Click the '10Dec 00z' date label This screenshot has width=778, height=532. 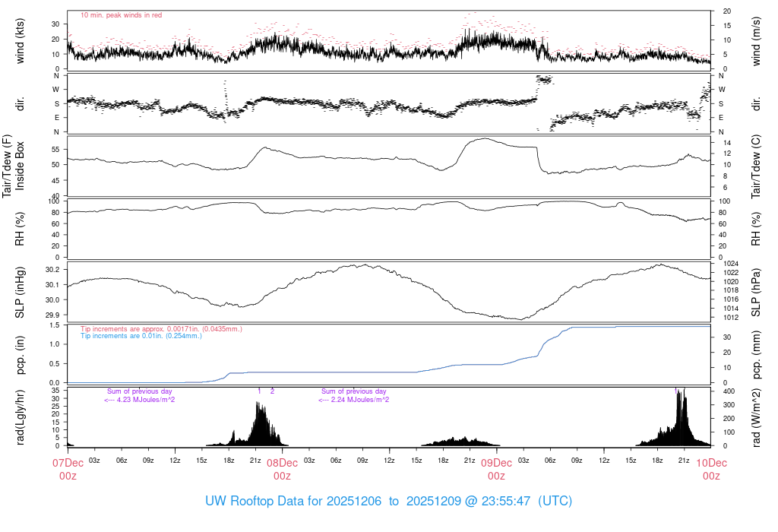(711, 470)
